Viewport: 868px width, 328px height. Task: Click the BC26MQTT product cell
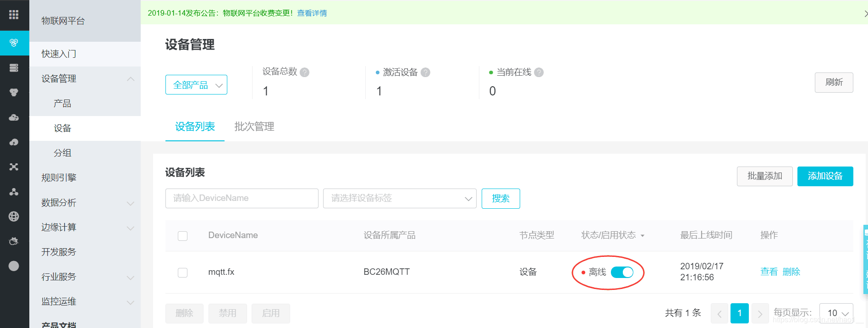(387, 272)
